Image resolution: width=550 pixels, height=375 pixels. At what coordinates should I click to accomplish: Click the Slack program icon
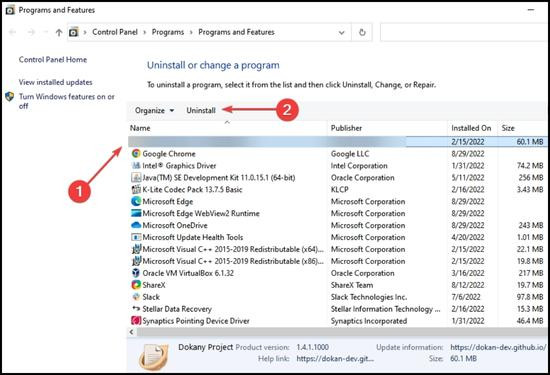136,296
